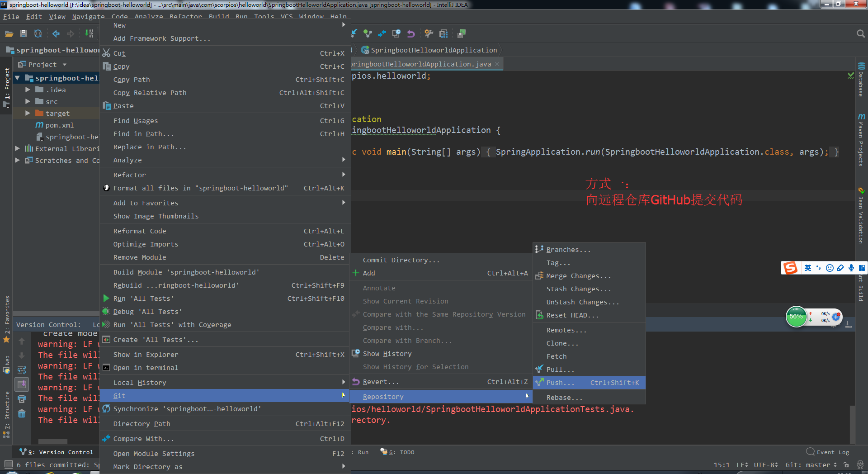Choose Commit Directory... menu item

click(x=441, y=260)
